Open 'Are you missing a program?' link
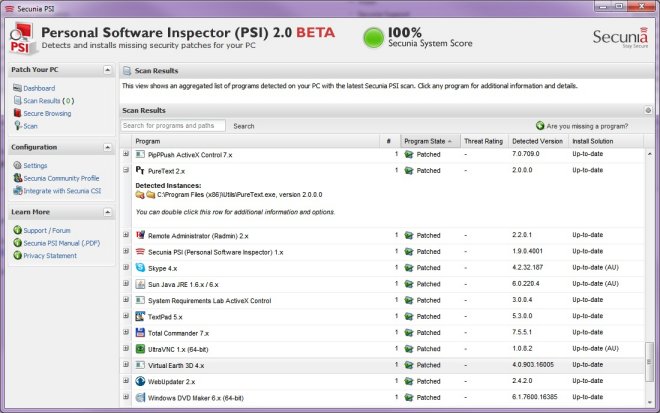This screenshot has width=660, height=413. pos(587,126)
